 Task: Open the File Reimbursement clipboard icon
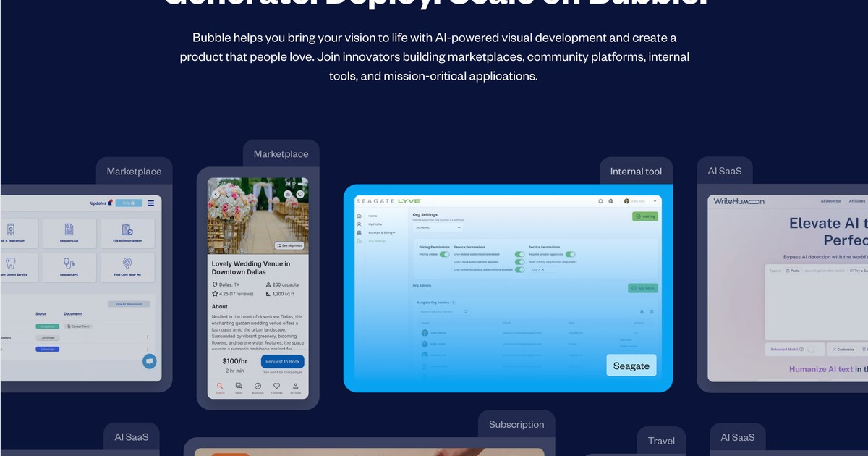click(x=127, y=229)
